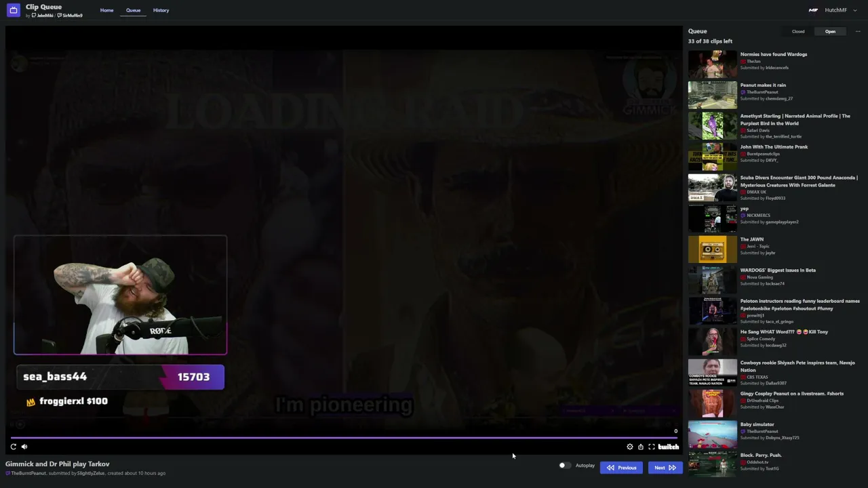The height and width of the screenshot is (488, 868).
Task: Click the title John With The Ultimate Prank
Action: click(x=774, y=147)
